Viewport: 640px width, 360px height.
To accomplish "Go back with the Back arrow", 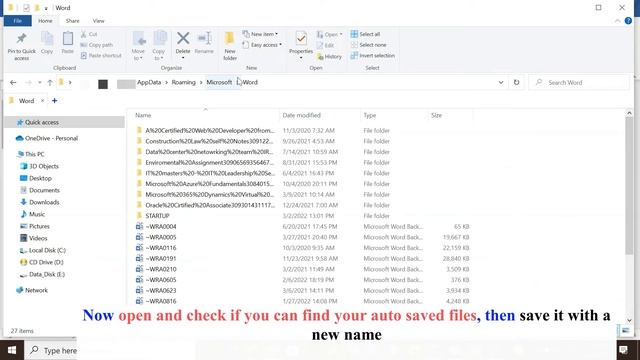I will (13, 82).
